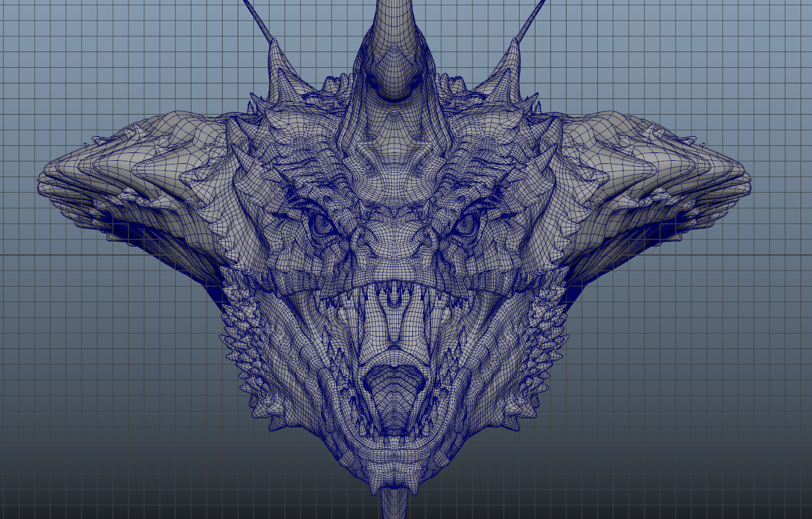Click the dragon's eye on the viewer's left
The height and width of the screenshot is (519, 812).
coord(323,224)
